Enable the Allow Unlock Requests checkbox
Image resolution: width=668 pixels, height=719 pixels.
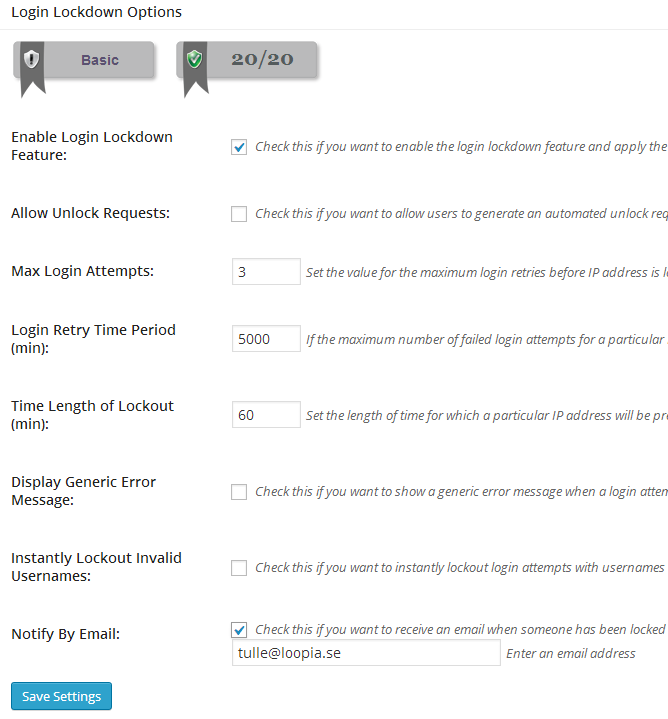(239, 214)
